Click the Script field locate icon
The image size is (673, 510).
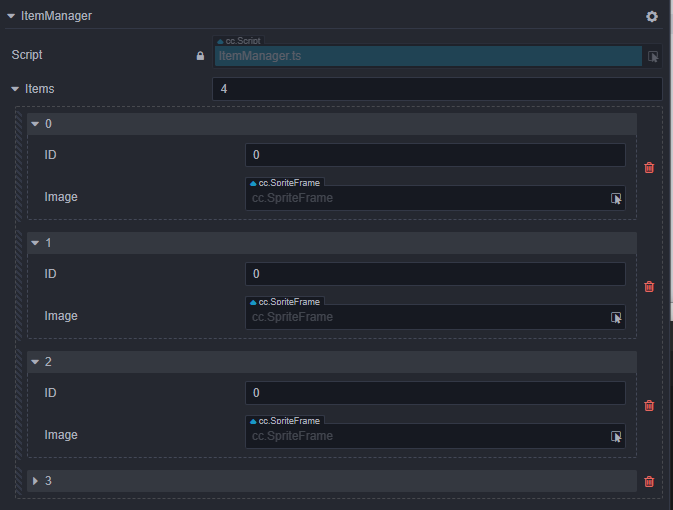653,57
